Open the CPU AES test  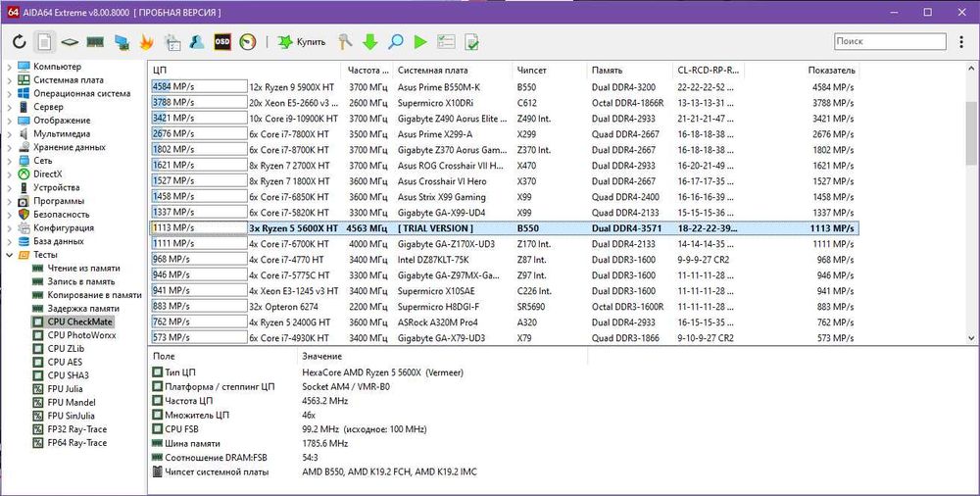(65, 362)
